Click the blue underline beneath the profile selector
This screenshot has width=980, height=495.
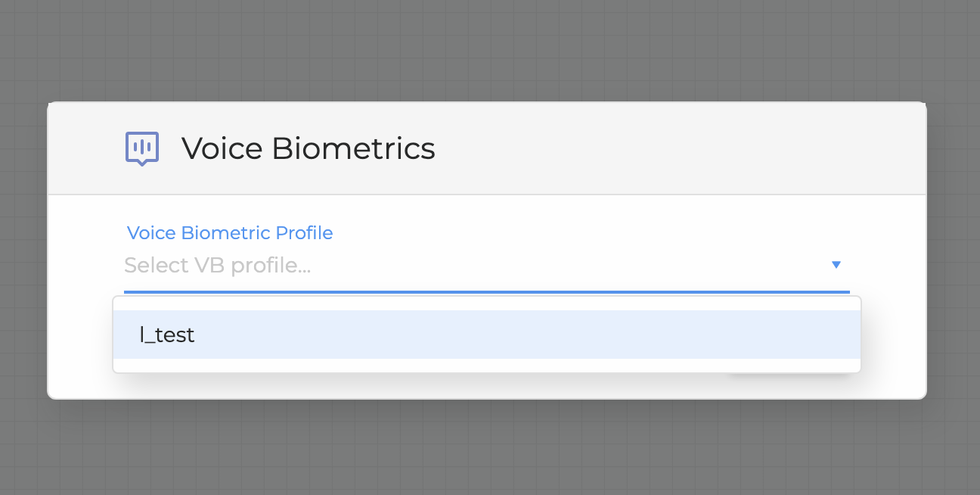[x=487, y=291]
